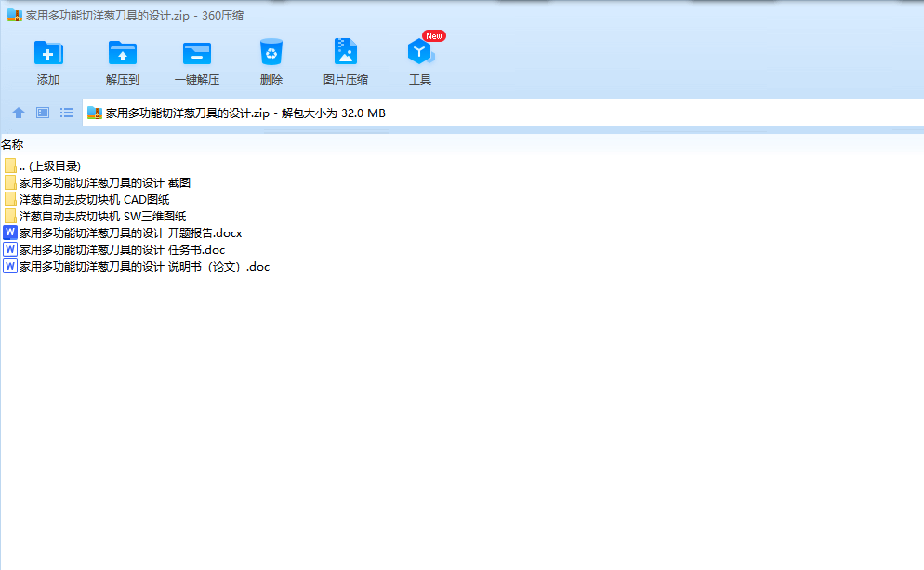Image resolution: width=924 pixels, height=570 pixels.
Task: Sort by the 名称 column header
Action: pos(12,144)
